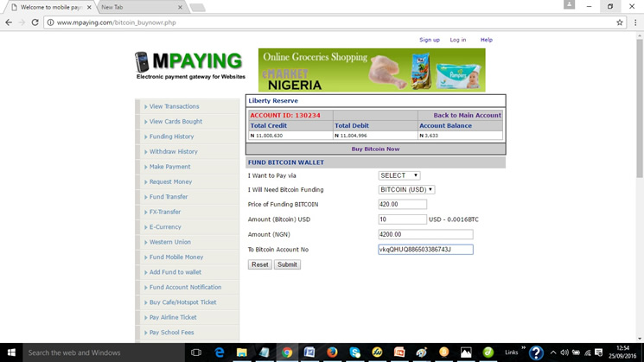Click the Amount (Bitcoin) USD field

point(402,219)
